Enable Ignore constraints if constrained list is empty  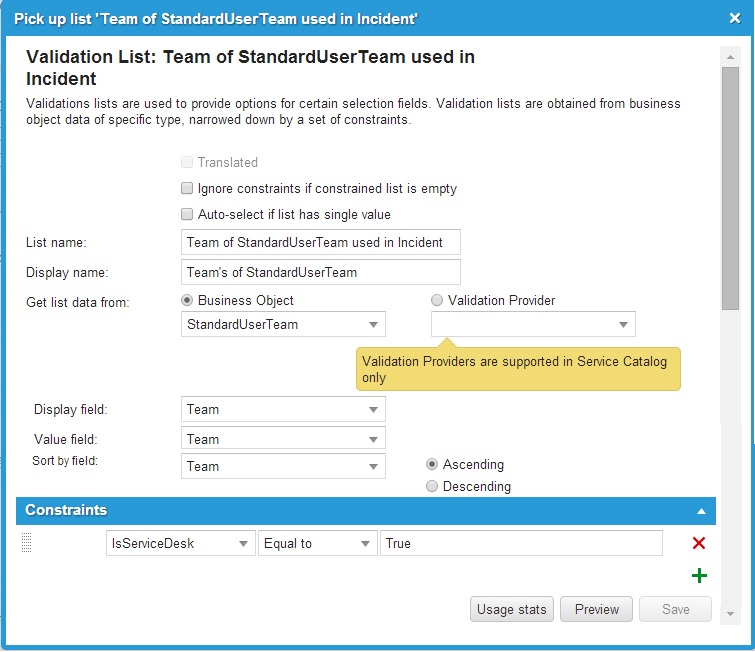coord(187,188)
